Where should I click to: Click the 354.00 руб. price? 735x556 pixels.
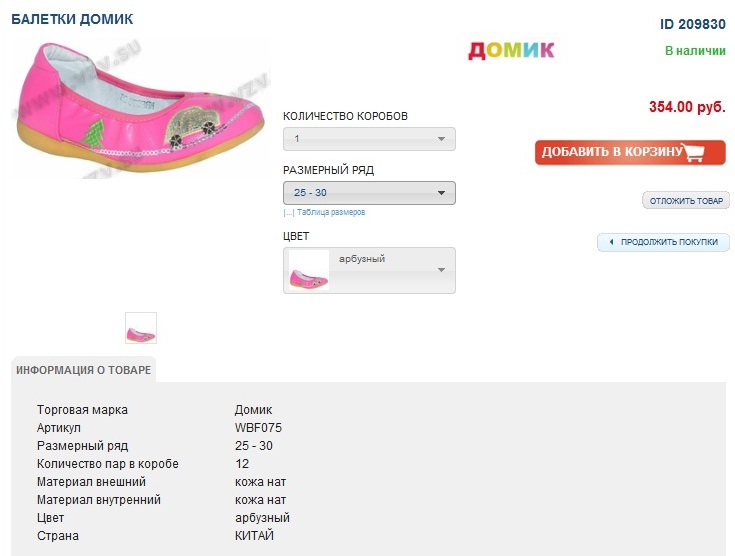687,107
